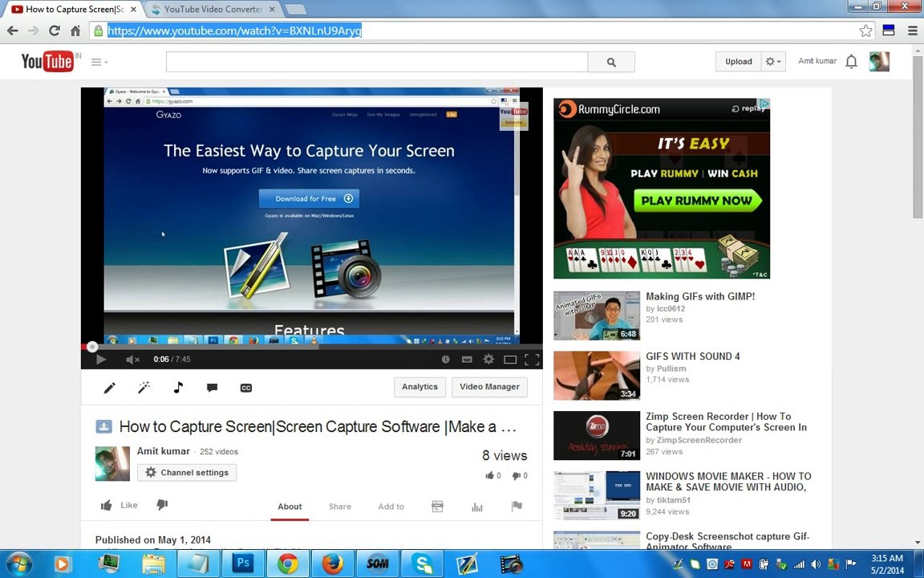Image resolution: width=924 pixels, height=578 pixels.
Task: Click the YouTube subscribe watermark in video
Action: point(513,116)
